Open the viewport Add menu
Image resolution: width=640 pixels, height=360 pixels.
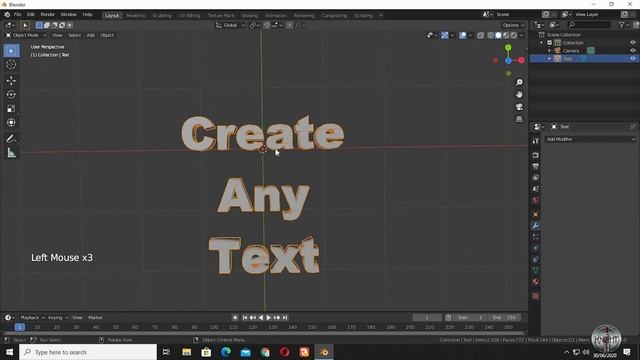[91, 36]
